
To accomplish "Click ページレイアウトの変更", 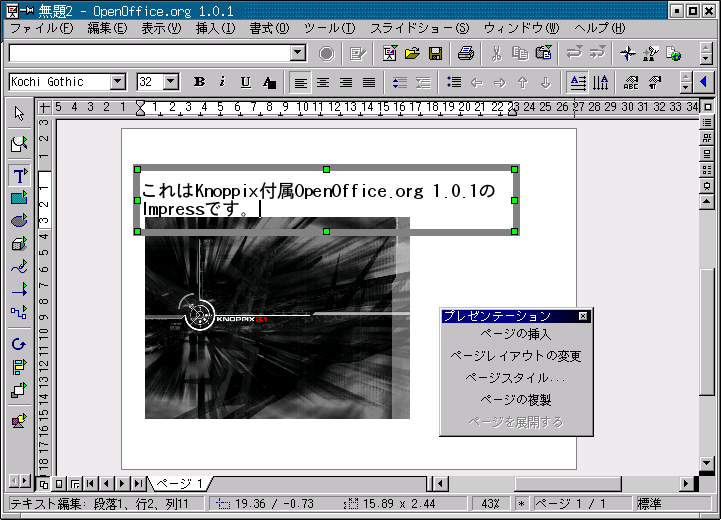I will [516, 356].
